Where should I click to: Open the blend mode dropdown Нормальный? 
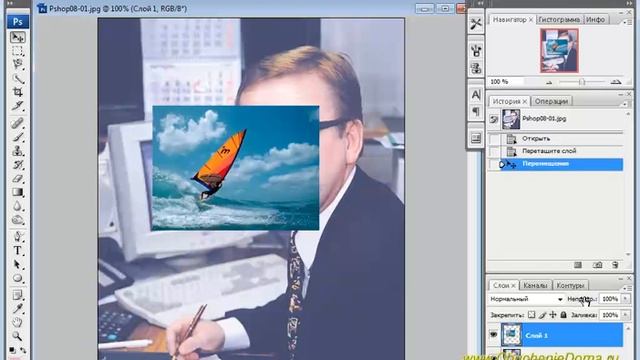click(x=526, y=299)
